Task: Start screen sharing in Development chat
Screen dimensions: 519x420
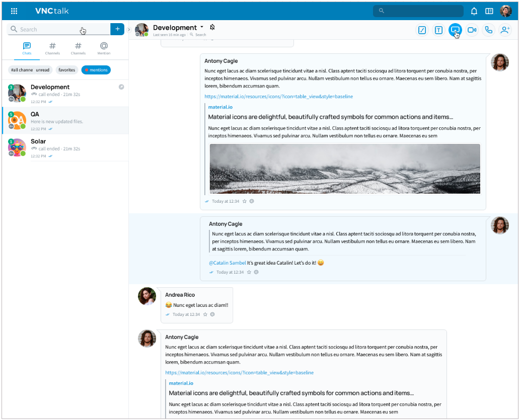Action: 455,30
